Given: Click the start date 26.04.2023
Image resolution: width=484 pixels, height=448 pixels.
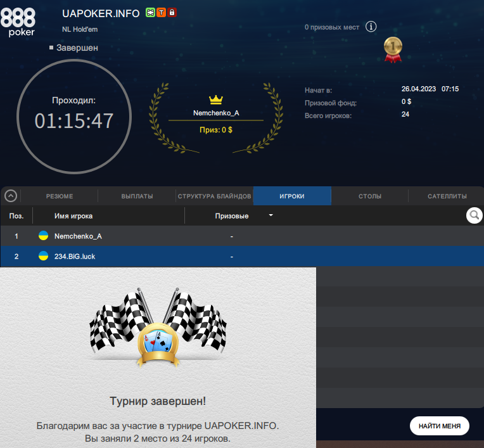Looking at the screenshot, I should click(x=419, y=89).
